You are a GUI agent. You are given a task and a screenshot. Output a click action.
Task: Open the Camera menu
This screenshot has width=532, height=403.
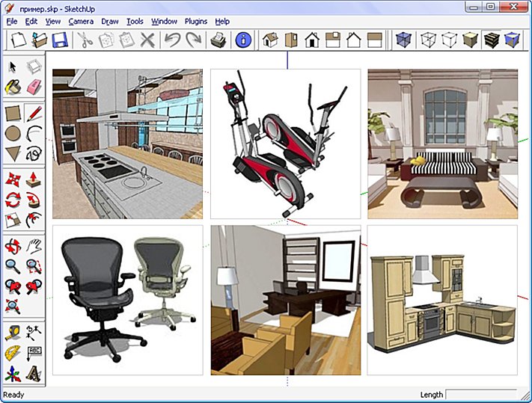(x=81, y=22)
